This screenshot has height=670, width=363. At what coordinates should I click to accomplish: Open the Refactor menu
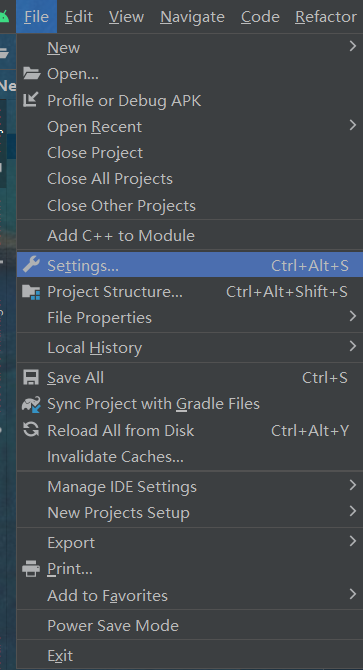pyautogui.click(x=326, y=17)
